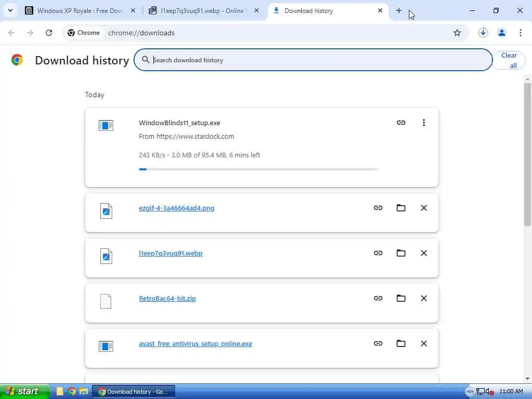Copy download link for ezgif-4-3a46664ad4.png
The width and height of the screenshot is (532, 399).
pyautogui.click(x=378, y=208)
